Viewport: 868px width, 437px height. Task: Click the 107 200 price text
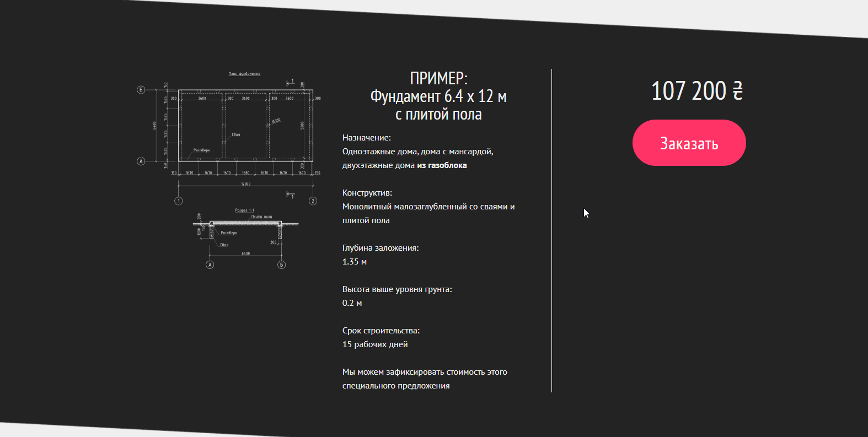click(689, 91)
